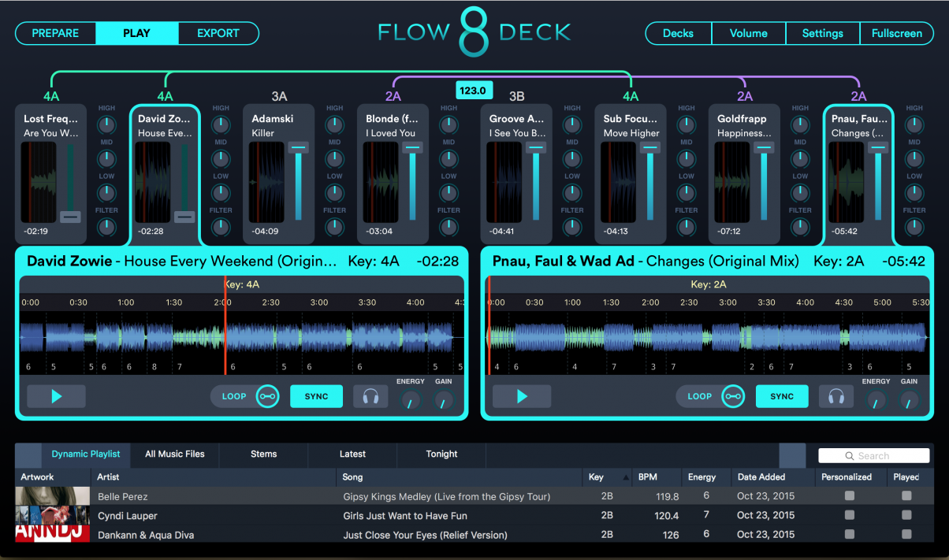The width and height of the screenshot is (949, 560).
Task: Adjust Gain knob on David Zowie deck
Action: tap(444, 401)
